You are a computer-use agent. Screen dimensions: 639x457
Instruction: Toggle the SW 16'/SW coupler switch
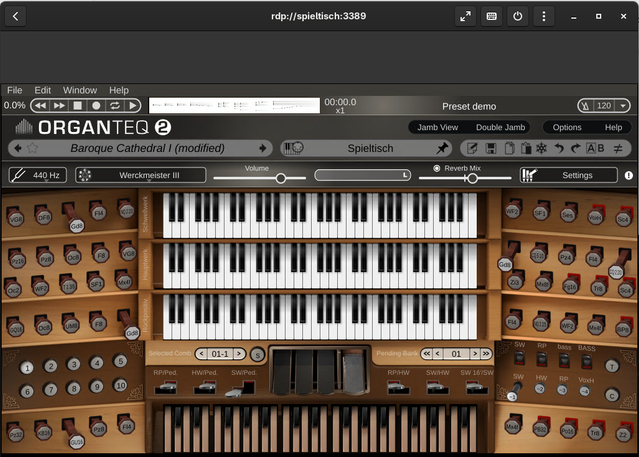[476, 387]
